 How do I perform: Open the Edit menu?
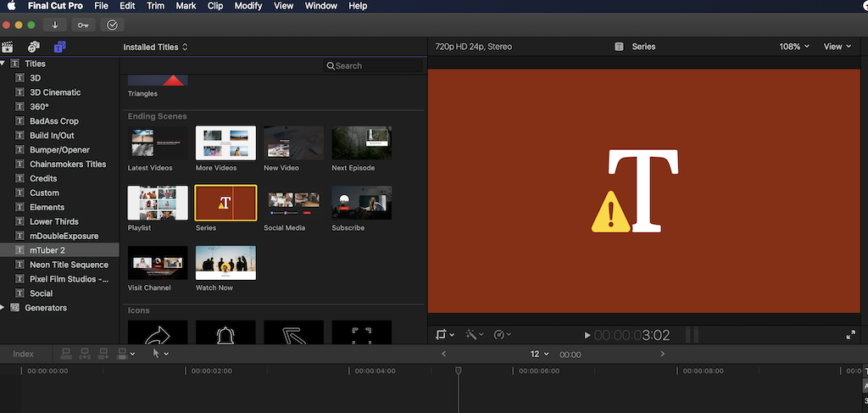127,6
